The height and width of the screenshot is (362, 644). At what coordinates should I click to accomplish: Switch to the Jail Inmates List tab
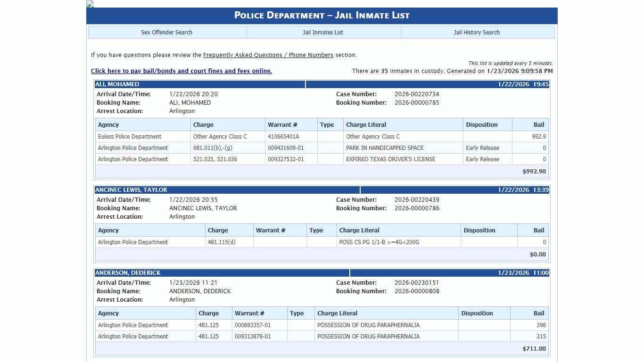(x=323, y=33)
